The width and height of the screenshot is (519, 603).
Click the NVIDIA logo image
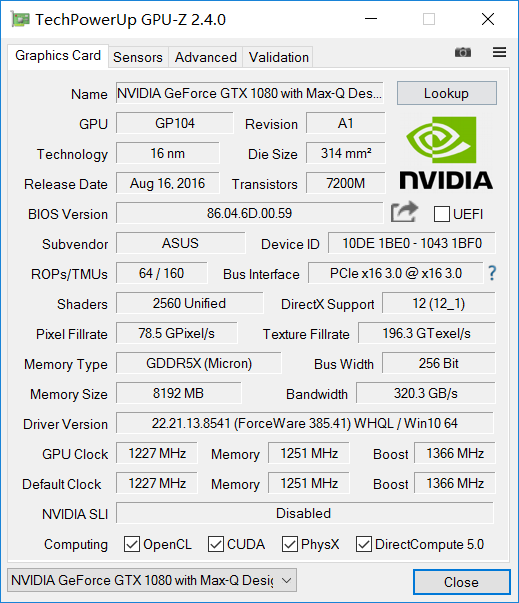click(446, 153)
